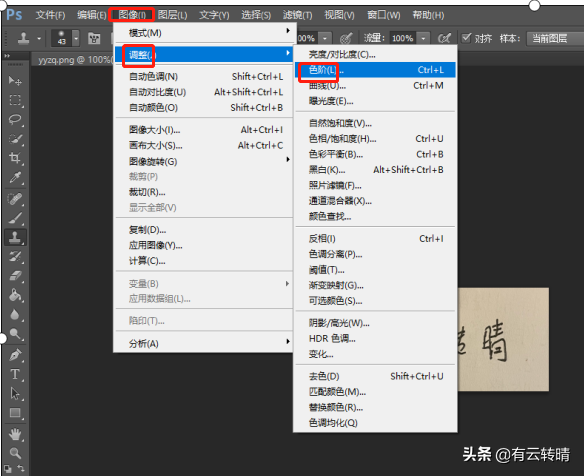Open the 滤镜(T) menu

(x=297, y=15)
